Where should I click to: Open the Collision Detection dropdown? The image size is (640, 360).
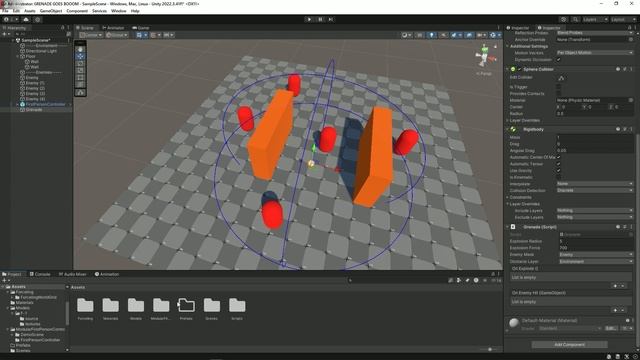coord(595,190)
